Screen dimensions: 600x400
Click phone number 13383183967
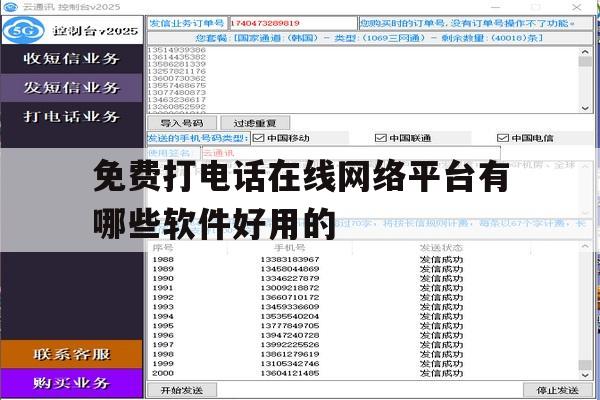click(x=290, y=260)
